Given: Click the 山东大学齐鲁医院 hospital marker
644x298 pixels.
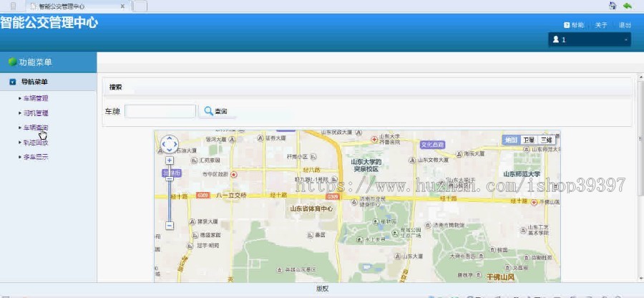Looking at the screenshot, I should [x=374, y=140].
